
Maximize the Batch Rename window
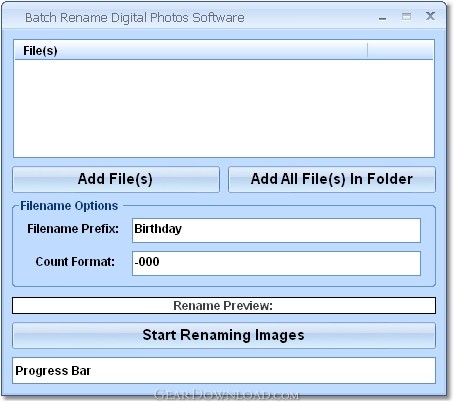(406, 16)
